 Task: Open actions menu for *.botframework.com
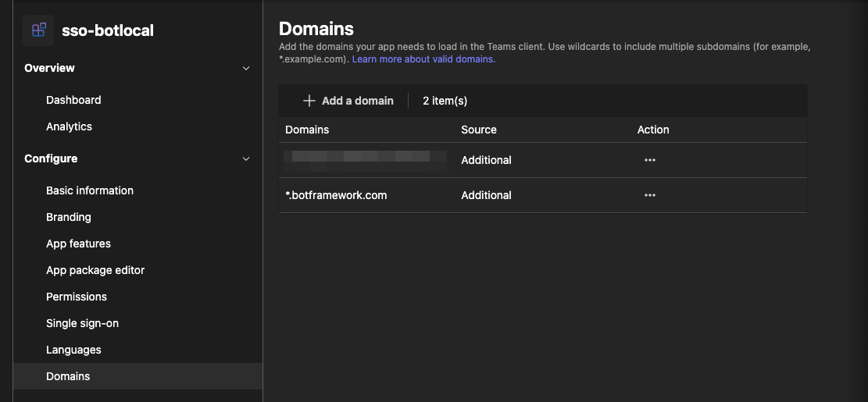pos(649,195)
